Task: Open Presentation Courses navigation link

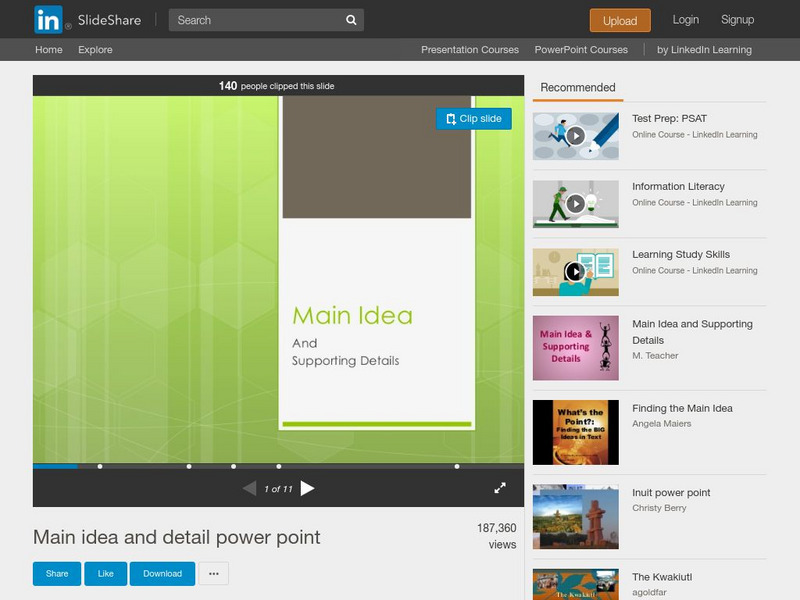Action: coord(470,49)
